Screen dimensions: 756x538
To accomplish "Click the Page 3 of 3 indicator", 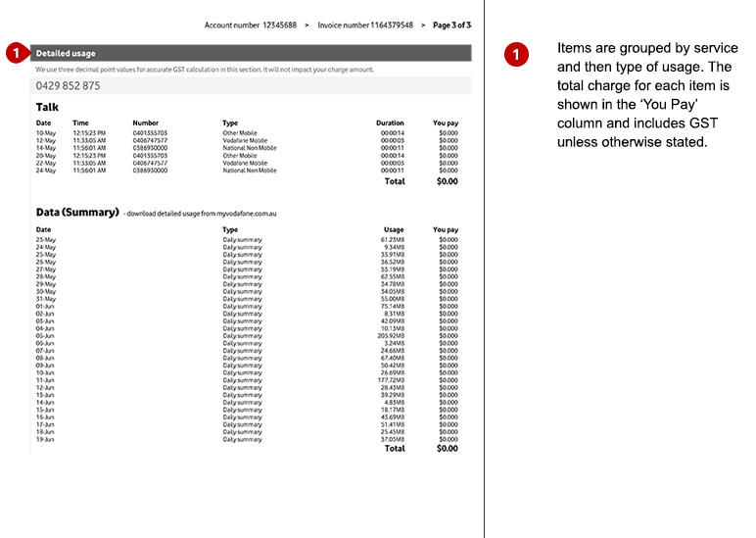I will pyautogui.click(x=451, y=24).
